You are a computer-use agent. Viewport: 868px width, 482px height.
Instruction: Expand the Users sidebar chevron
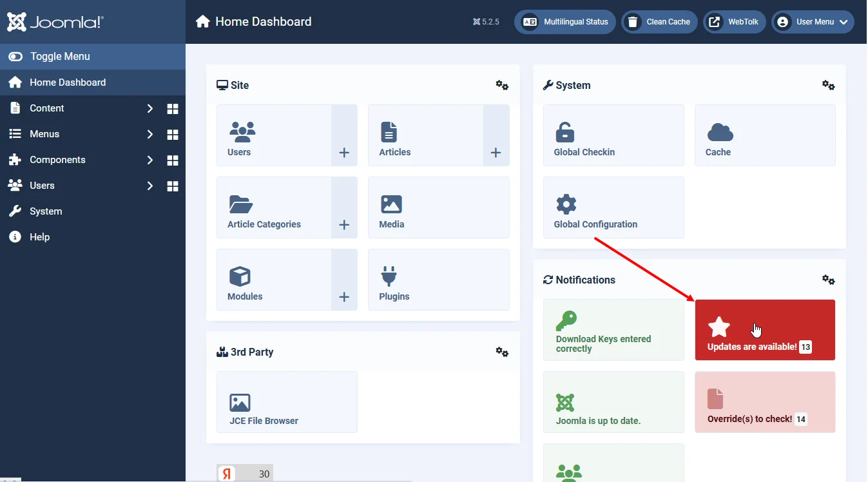click(x=149, y=186)
